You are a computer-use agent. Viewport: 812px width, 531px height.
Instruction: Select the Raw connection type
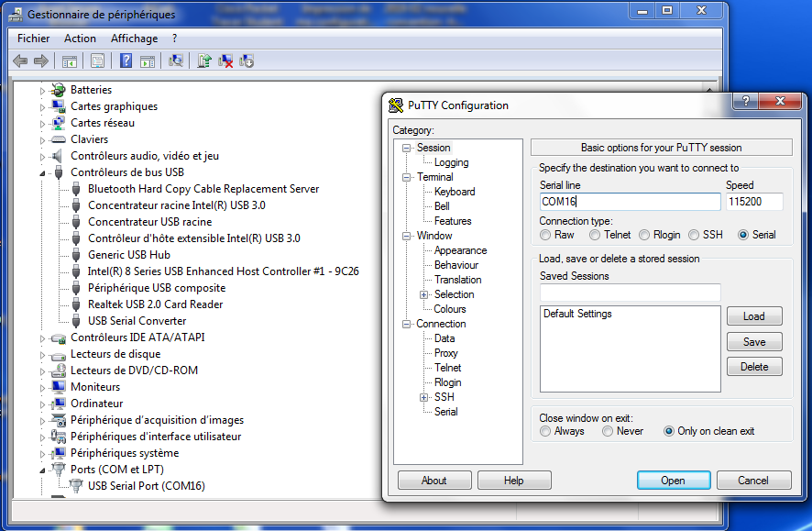[545, 235]
